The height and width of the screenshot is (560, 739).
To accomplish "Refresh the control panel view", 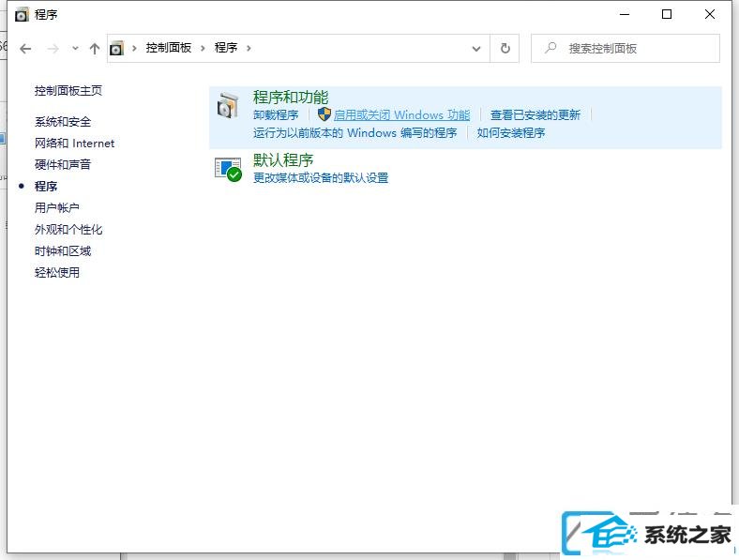I will [x=505, y=48].
